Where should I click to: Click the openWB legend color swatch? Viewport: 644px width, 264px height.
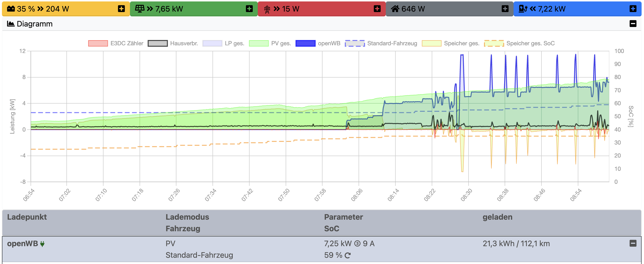coord(305,43)
